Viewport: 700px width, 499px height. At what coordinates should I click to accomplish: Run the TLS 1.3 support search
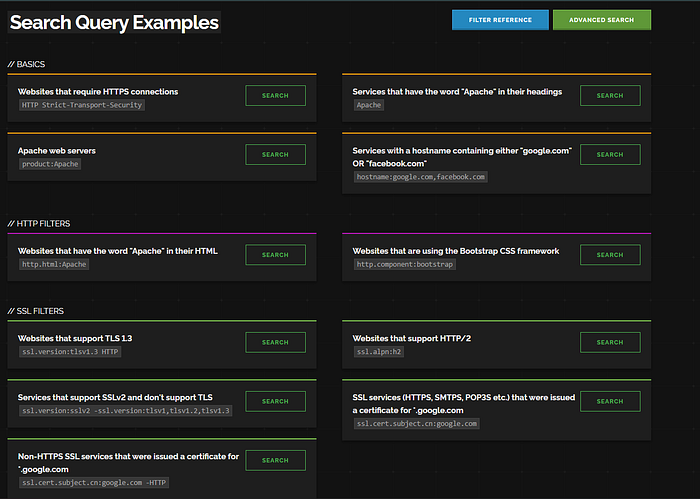tap(275, 342)
